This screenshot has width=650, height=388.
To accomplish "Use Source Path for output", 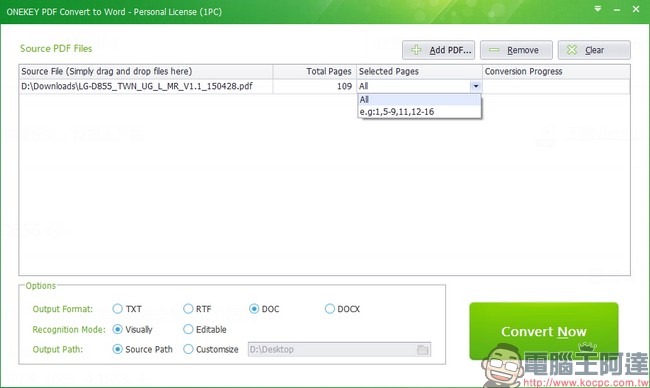I will [x=143, y=349].
